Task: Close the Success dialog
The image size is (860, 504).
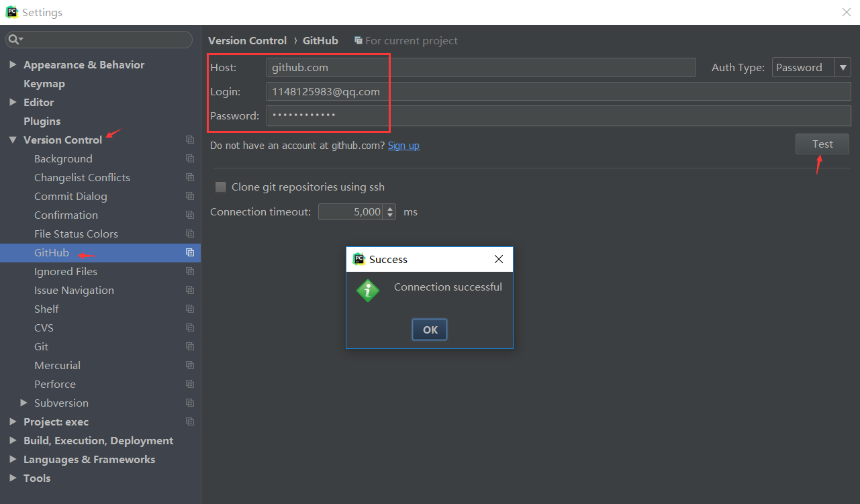Action: tap(498, 259)
